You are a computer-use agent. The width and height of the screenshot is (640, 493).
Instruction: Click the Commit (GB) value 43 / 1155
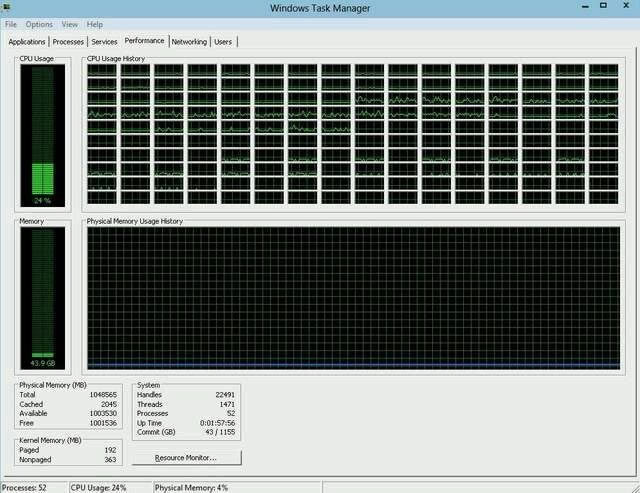click(220, 432)
